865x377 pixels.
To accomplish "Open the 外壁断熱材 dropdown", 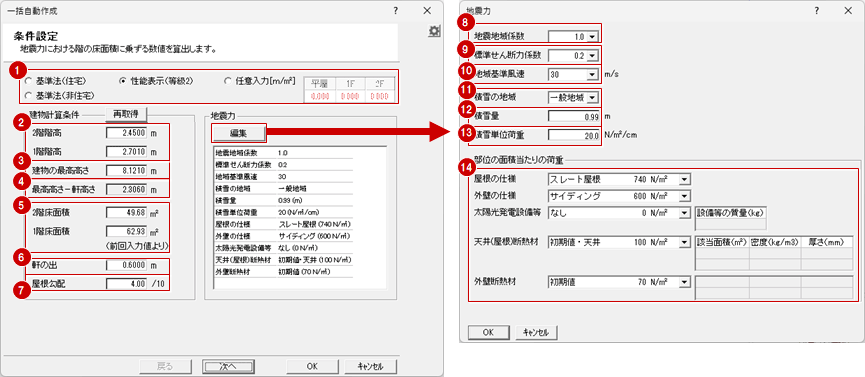I will click(685, 282).
